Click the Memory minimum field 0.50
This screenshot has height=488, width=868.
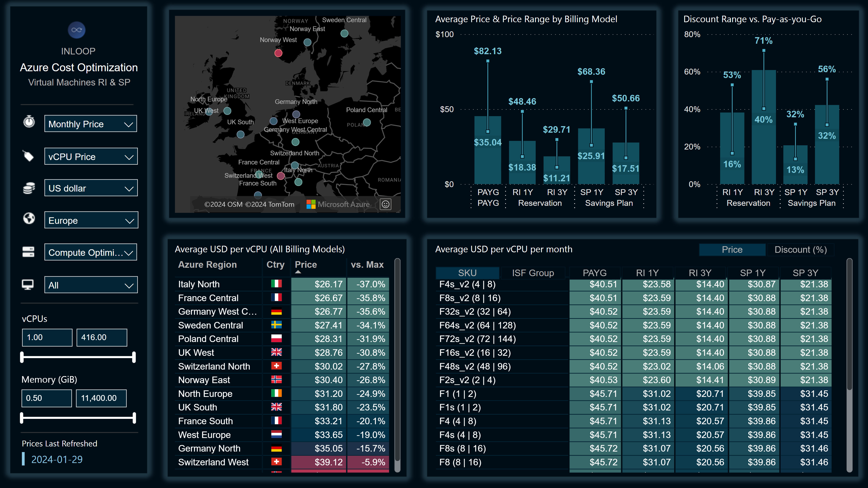[x=46, y=398]
